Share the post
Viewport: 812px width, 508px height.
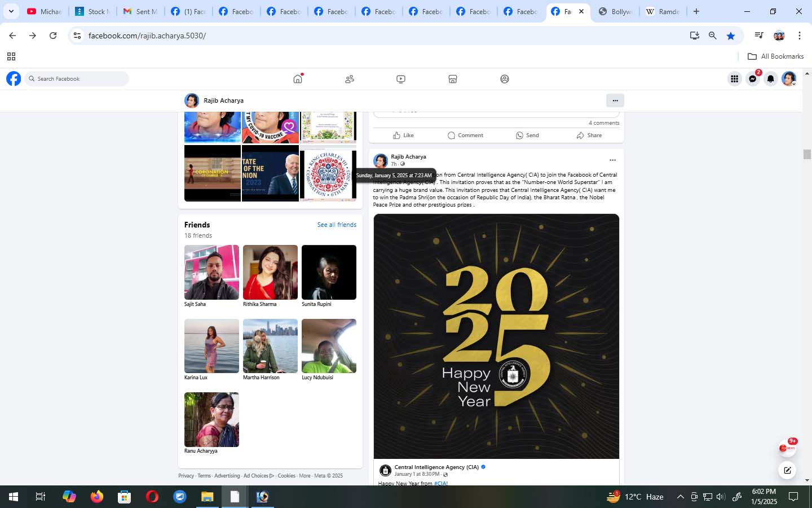pyautogui.click(x=589, y=135)
